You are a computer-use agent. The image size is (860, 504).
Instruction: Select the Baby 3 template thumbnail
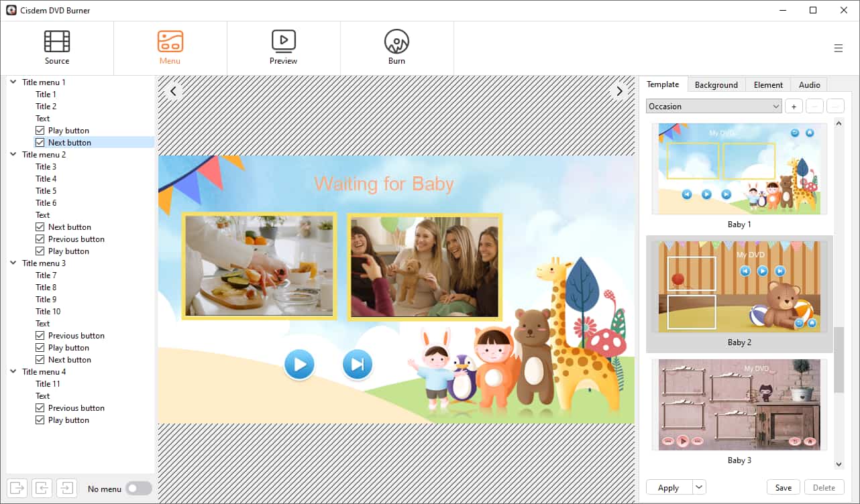(738, 405)
